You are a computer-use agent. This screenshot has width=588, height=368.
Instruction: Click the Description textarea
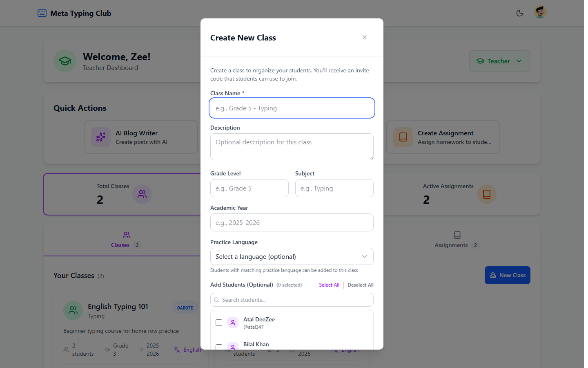coord(292,147)
